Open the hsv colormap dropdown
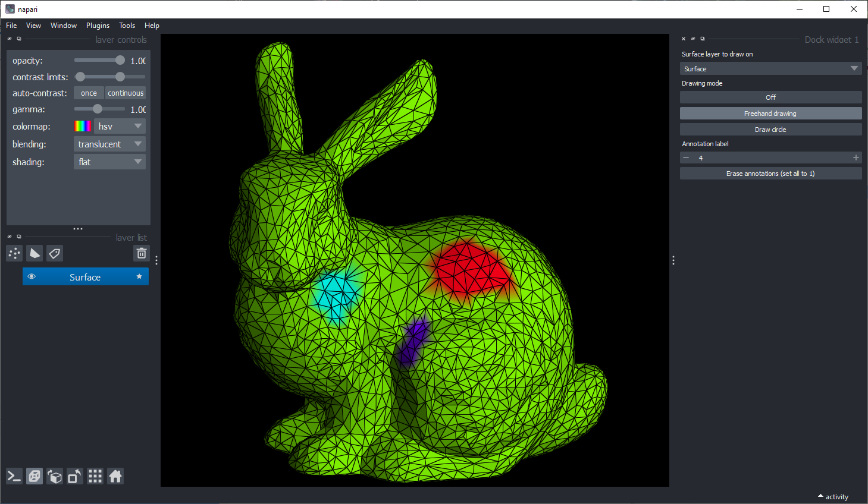Image resolution: width=868 pixels, height=504 pixels. pyautogui.click(x=120, y=127)
